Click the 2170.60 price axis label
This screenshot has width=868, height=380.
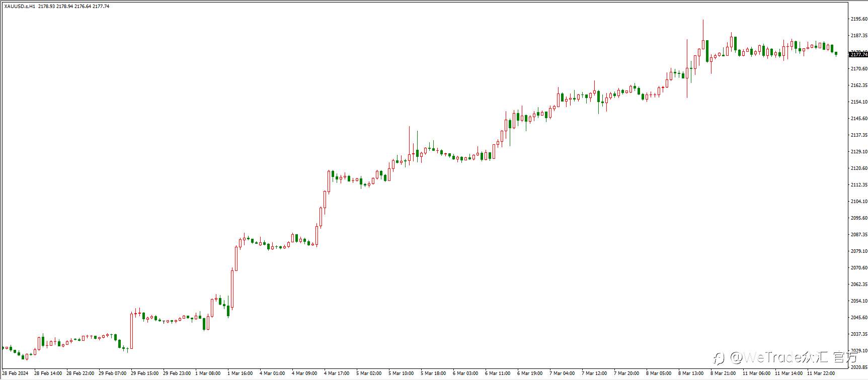(x=859, y=69)
